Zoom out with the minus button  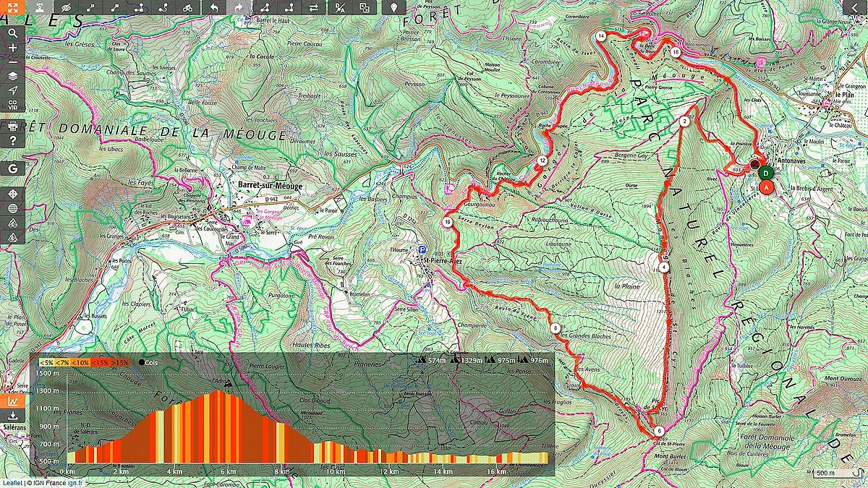coord(13,61)
